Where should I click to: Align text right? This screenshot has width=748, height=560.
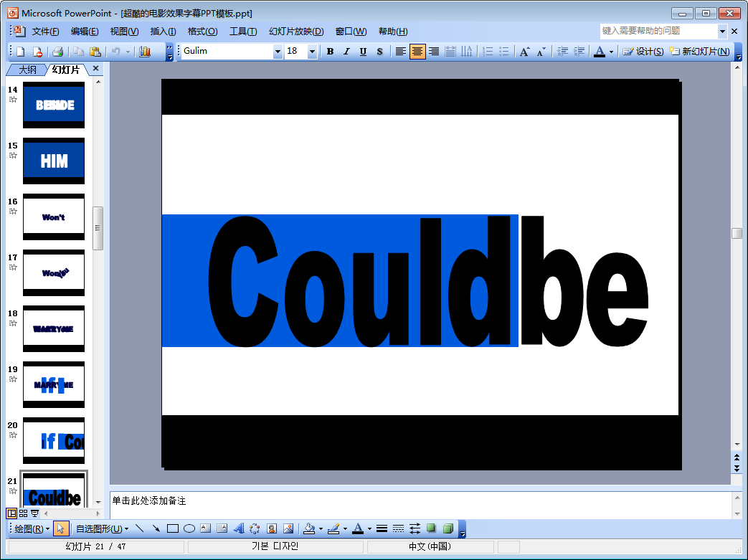pos(434,52)
